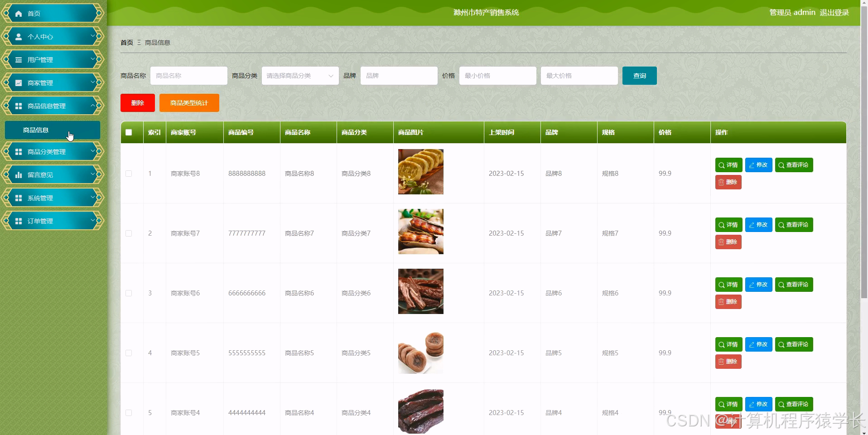This screenshot has height=435, width=868.
Task: Check the row checkbox for 商家账号8
Action: click(129, 174)
